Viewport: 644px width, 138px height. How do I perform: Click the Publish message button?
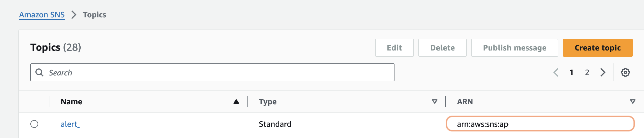pyautogui.click(x=514, y=48)
